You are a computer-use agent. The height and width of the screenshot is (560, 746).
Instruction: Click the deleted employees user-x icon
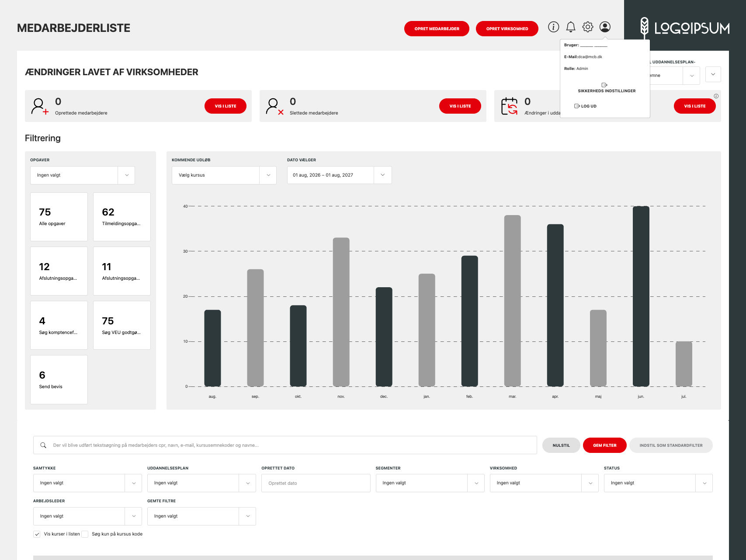pyautogui.click(x=274, y=106)
